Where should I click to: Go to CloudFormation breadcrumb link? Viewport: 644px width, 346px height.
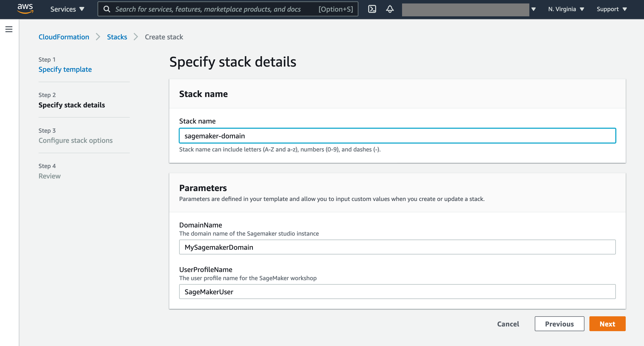pos(64,37)
